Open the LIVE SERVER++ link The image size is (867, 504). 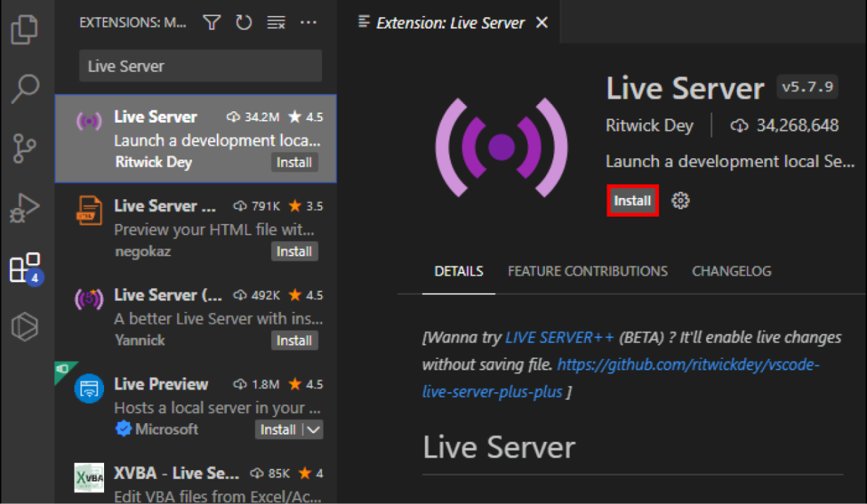[560, 336]
